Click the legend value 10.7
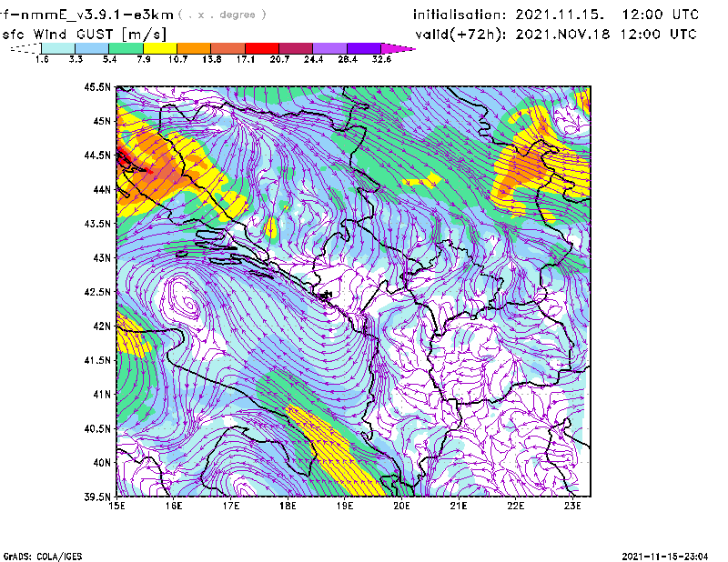 (x=177, y=59)
